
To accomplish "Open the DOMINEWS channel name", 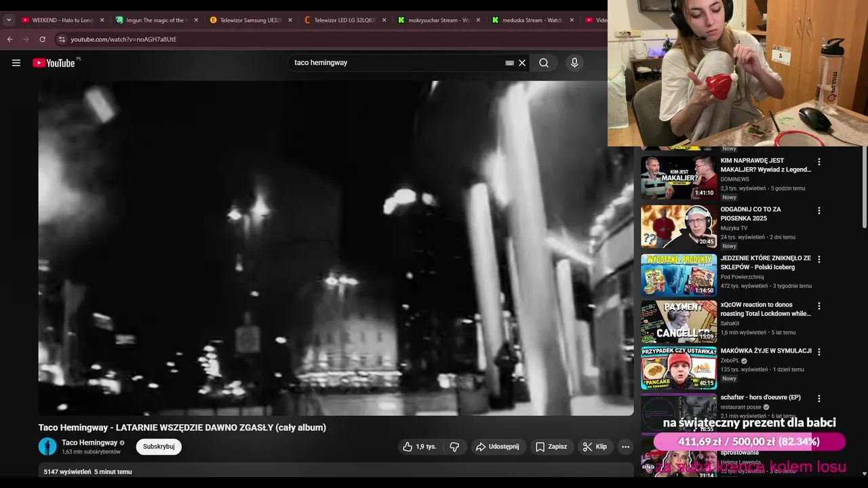I will coord(734,180).
